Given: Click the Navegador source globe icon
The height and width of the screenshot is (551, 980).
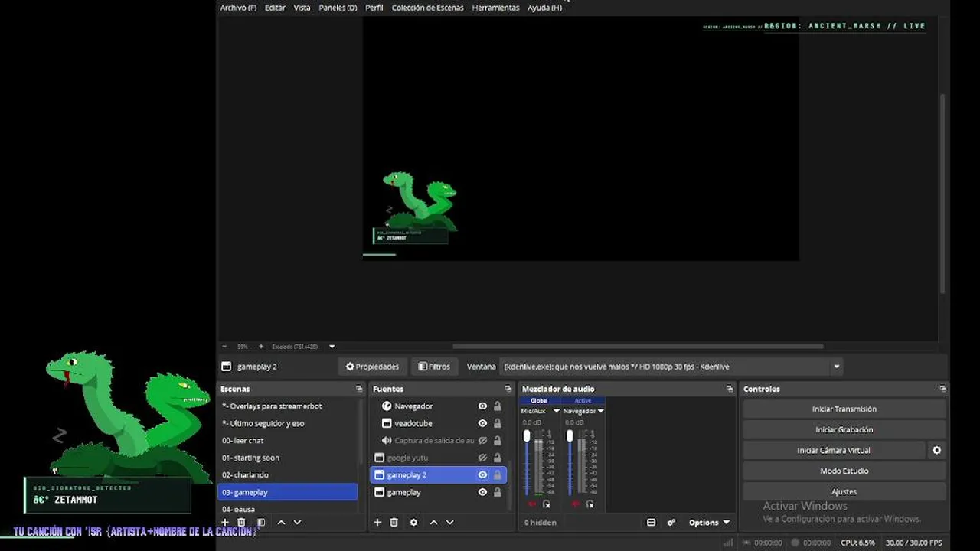Looking at the screenshot, I should click(x=387, y=406).
